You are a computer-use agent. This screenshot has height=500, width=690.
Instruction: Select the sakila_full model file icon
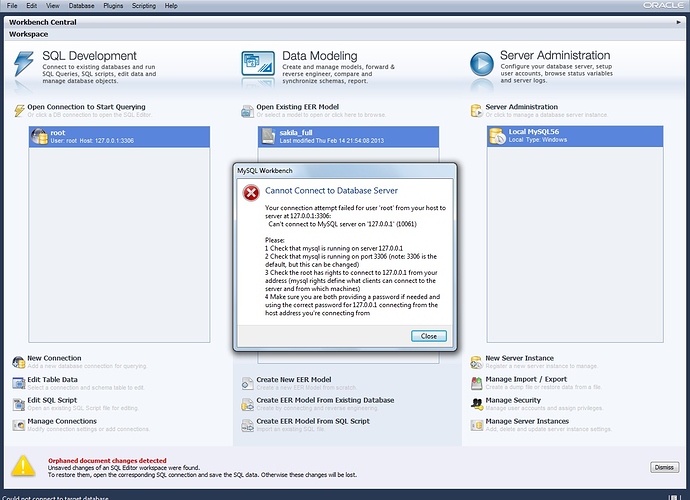click(268, 136)
